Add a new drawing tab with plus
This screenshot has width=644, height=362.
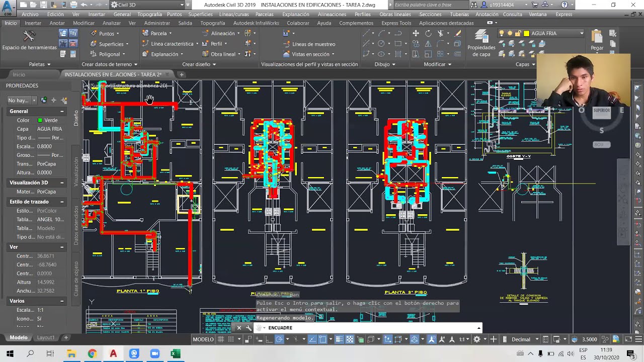click(x=182, y=74)
